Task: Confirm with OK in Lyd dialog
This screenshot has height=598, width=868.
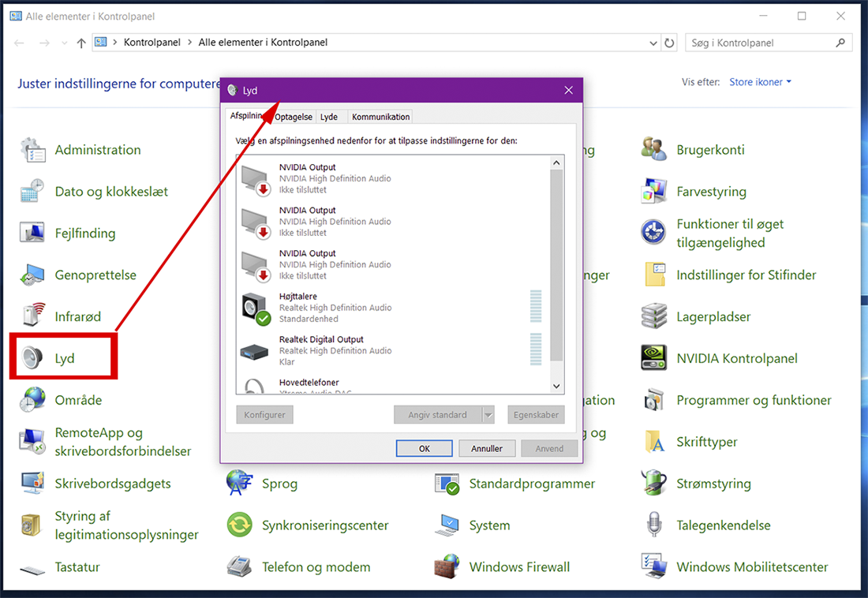Action: tap(424, 448)
